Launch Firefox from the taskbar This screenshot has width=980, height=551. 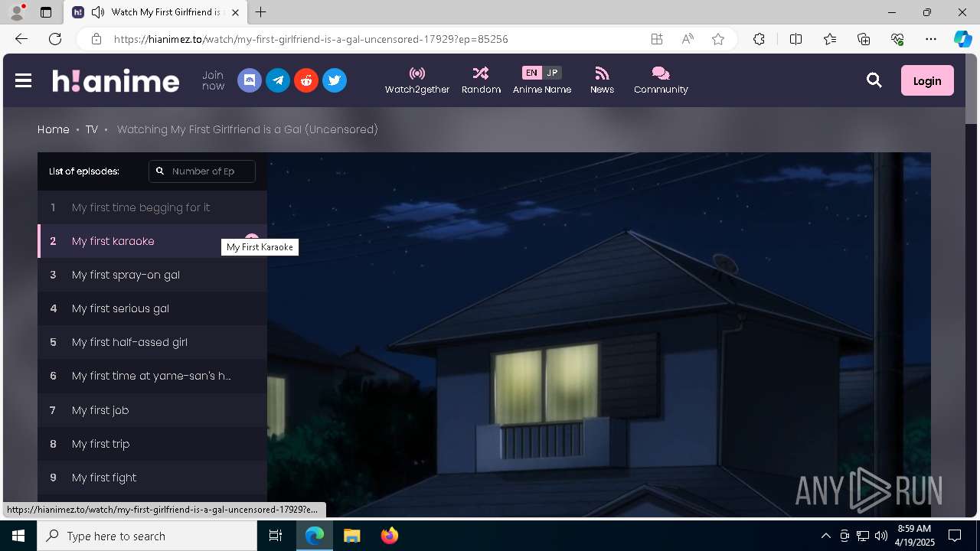390,536
